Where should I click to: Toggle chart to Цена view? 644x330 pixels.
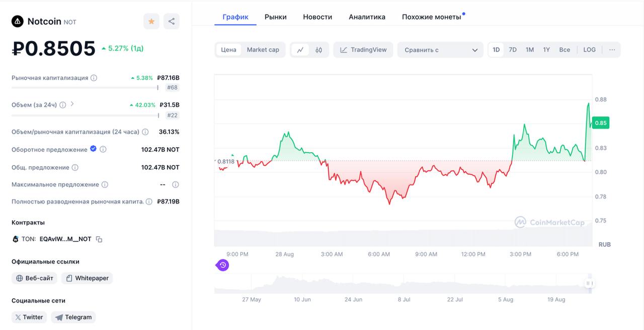coord(228,50)
